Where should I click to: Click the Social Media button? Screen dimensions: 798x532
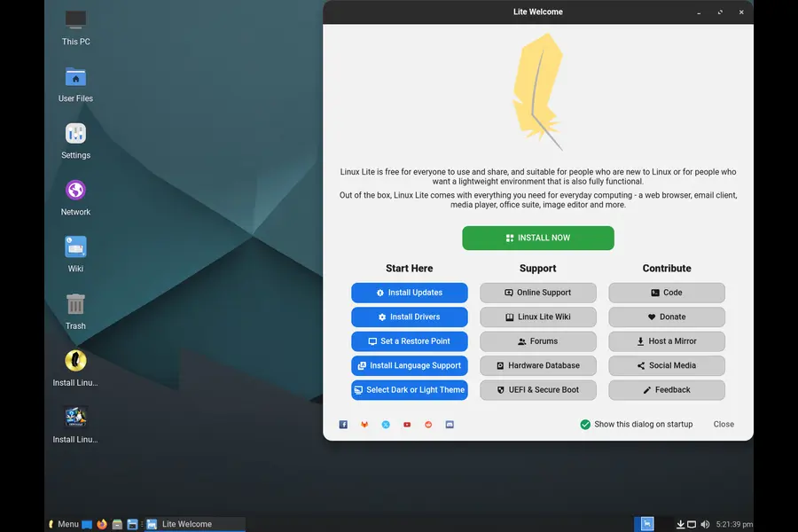pos(667,365)
